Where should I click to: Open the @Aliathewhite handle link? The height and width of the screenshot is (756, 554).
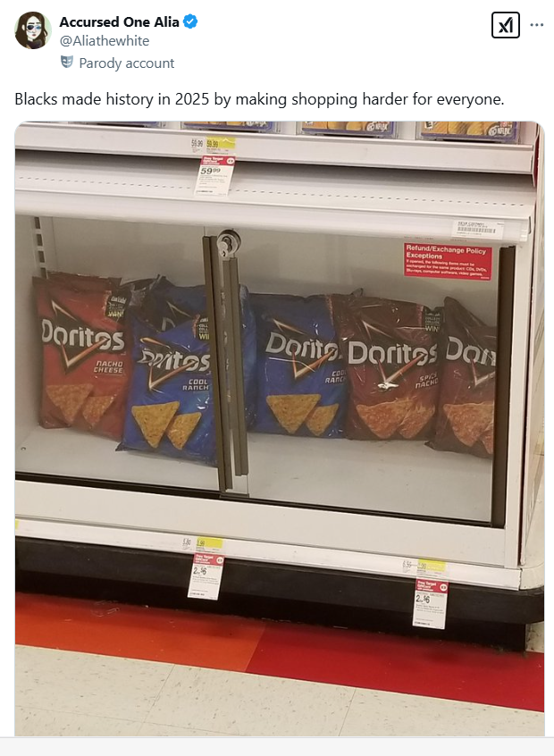pos(105,41)
